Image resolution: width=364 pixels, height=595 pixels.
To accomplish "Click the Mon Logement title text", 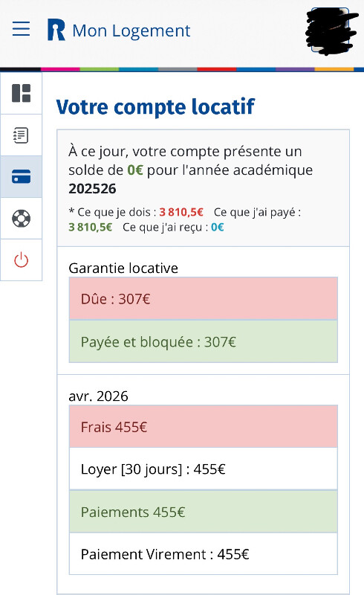I will tap(131, 30).
